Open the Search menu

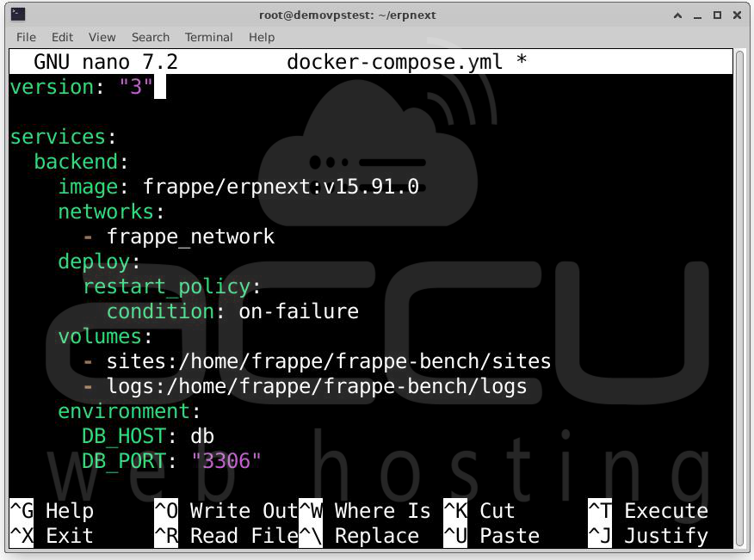151,37
